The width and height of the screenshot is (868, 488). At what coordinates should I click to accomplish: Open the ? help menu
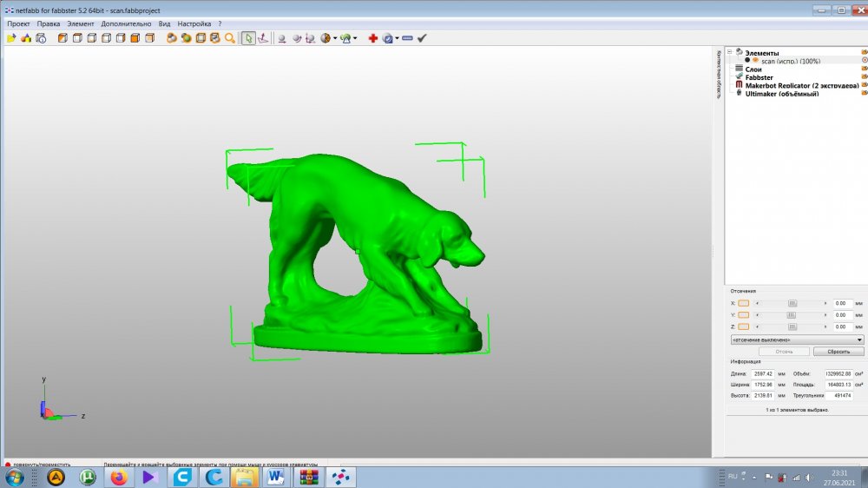pyautogui.click(x=220, y=23)
